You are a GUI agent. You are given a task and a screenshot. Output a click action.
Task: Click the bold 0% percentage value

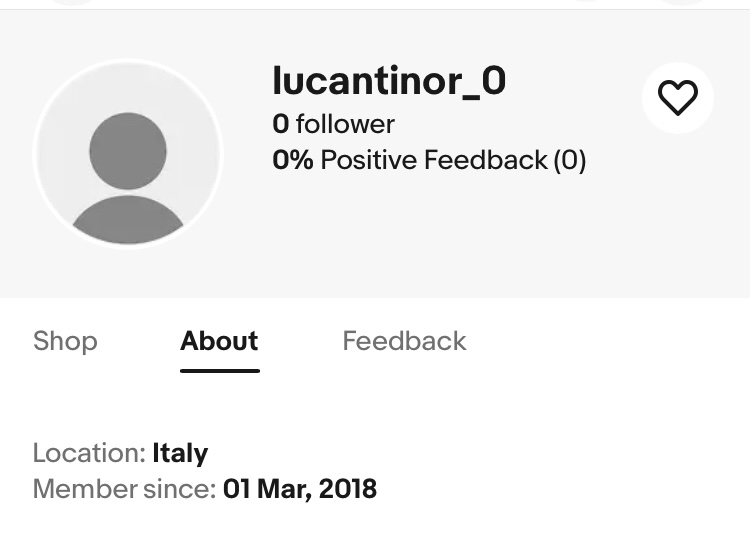coord(293,160)
